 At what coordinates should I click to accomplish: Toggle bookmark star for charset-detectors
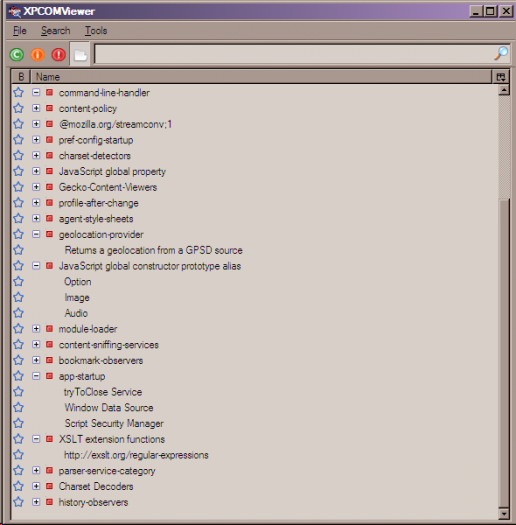[19, 155]
